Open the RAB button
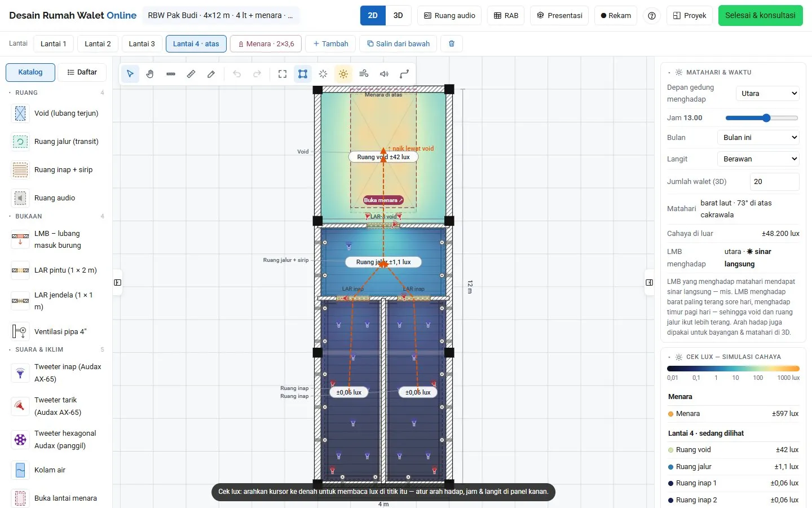This screenshot has height=508, width=812. (506, 16)
